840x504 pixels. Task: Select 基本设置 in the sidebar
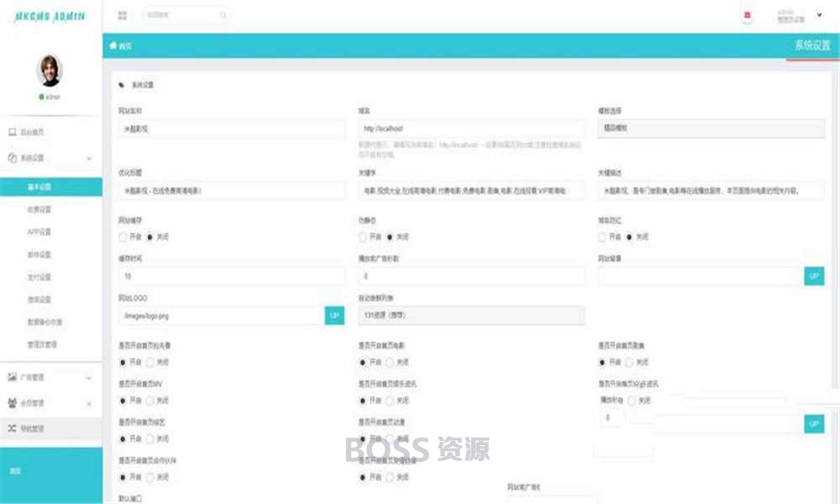tap(51, 187)
